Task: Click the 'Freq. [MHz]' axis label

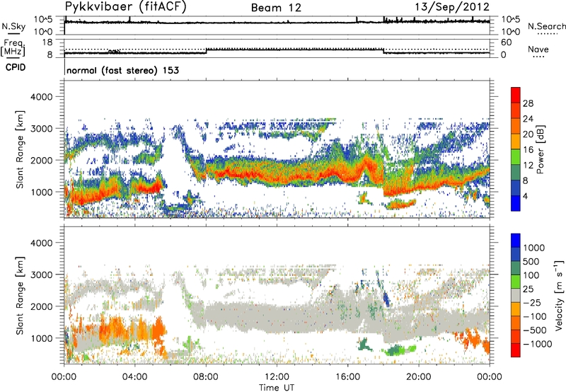Action: click(x=13, y=48)
